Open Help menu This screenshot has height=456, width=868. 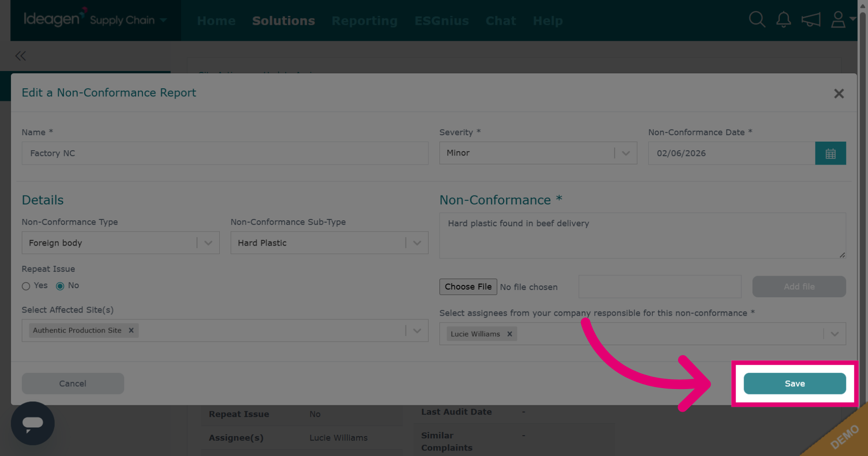tap(548, 21)
